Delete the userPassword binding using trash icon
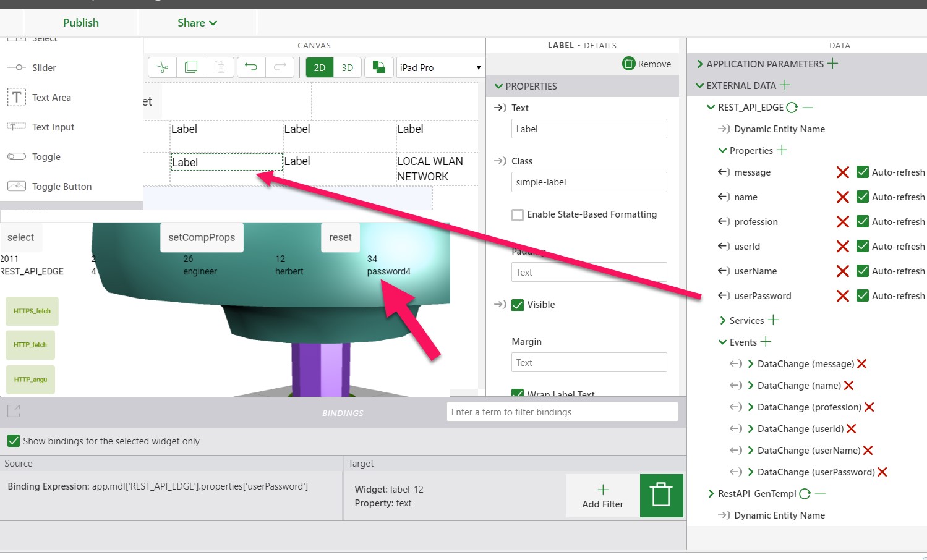The width and height of the screenshot is (927, 560). click(x=660, y=495)
